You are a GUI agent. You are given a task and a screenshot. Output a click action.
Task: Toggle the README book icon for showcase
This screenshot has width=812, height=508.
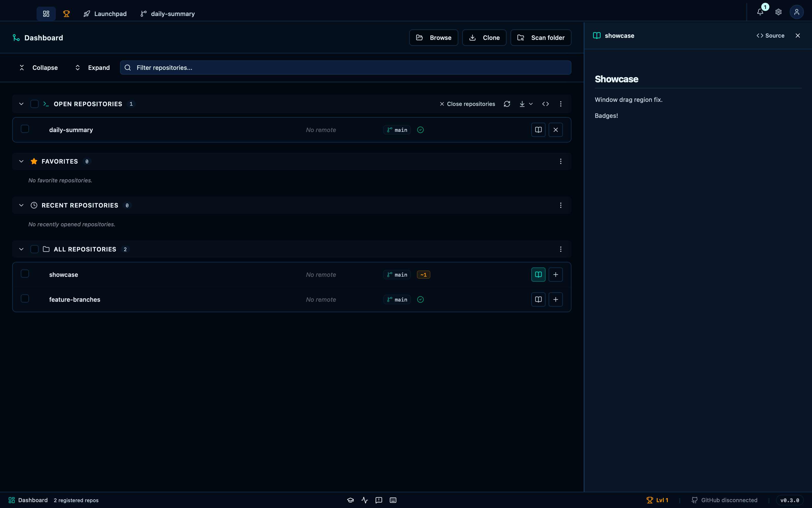point(538,275)
